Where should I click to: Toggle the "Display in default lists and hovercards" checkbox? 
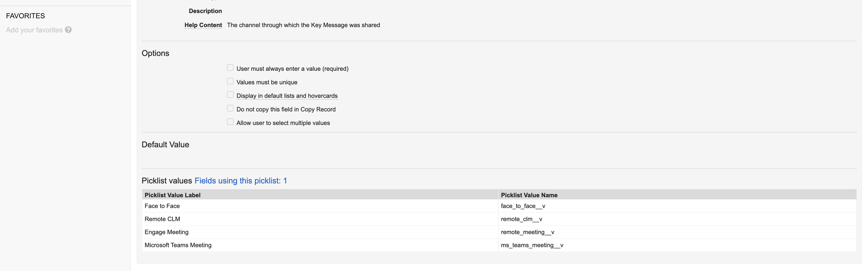230,95
